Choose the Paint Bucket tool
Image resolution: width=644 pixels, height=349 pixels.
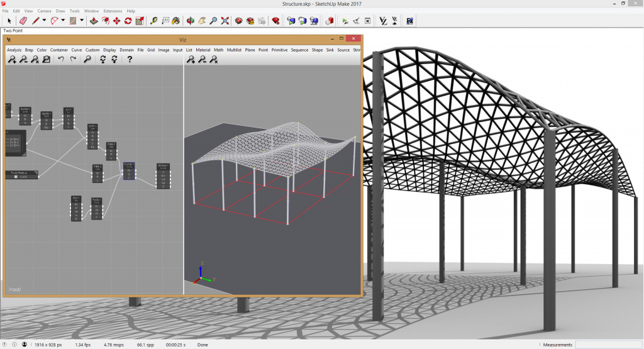[x=176, y=21]
